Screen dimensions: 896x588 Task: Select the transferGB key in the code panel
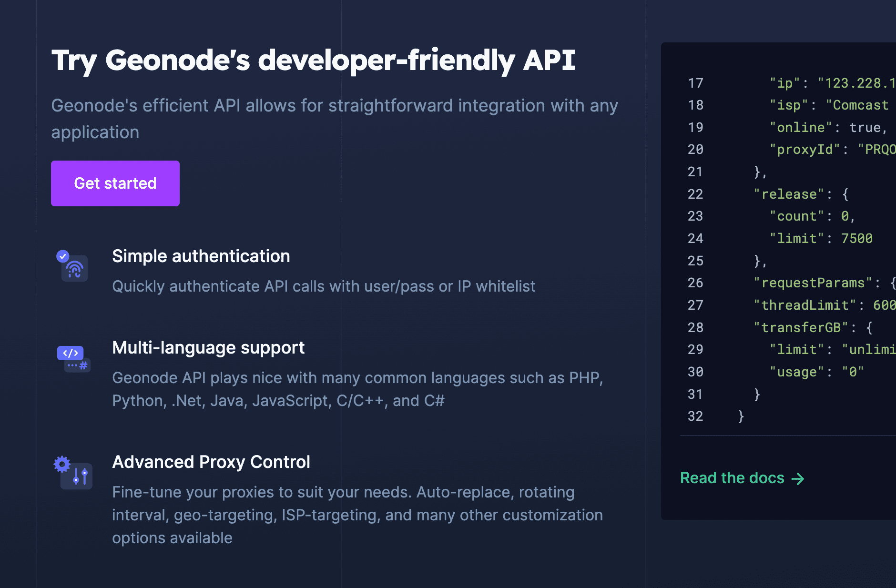tap(800, 327)
